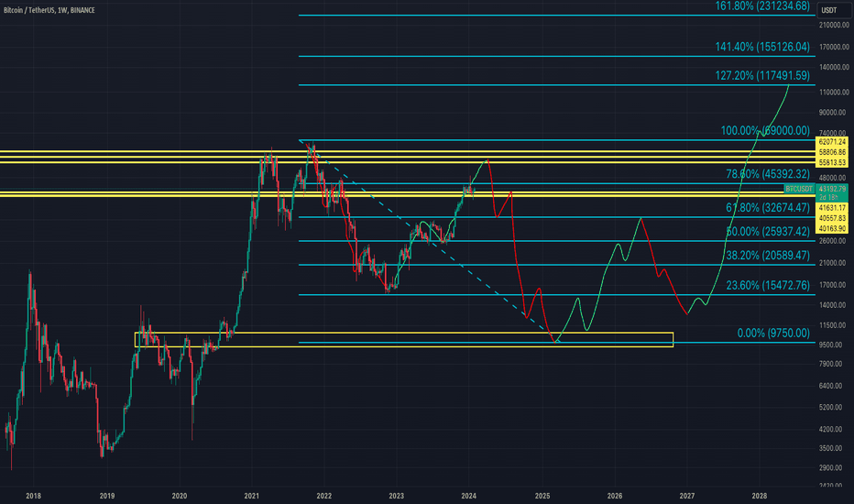This screenshot has height=504, width=854.
Task: Click the 14000.00 price axis label
Action: tap(834, 305)
